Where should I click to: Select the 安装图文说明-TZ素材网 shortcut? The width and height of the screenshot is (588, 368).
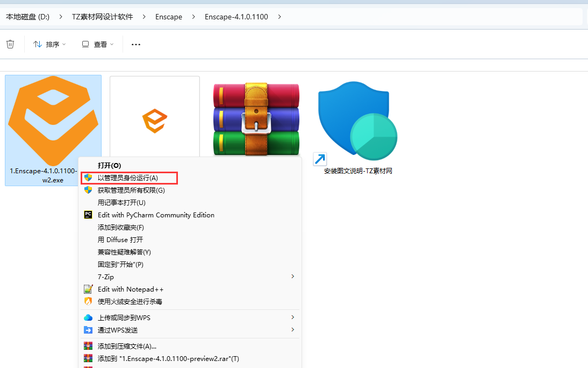click(358, 128)
